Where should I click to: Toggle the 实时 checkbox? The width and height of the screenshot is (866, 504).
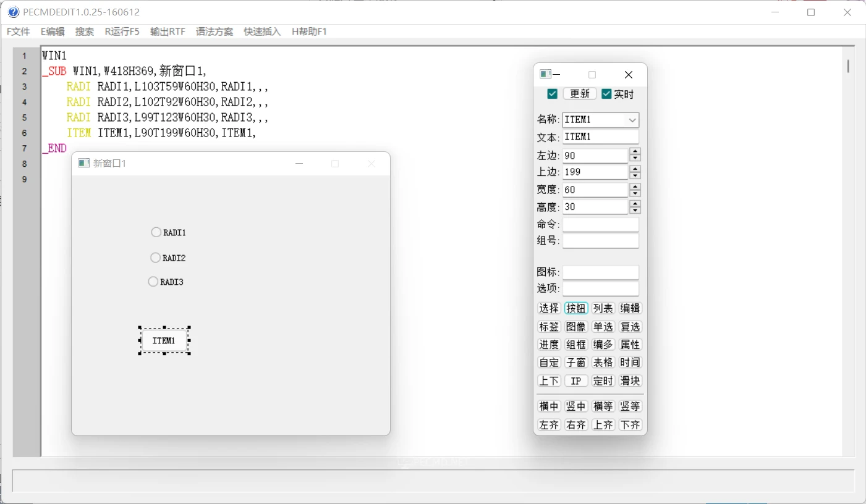click(606, 94)
